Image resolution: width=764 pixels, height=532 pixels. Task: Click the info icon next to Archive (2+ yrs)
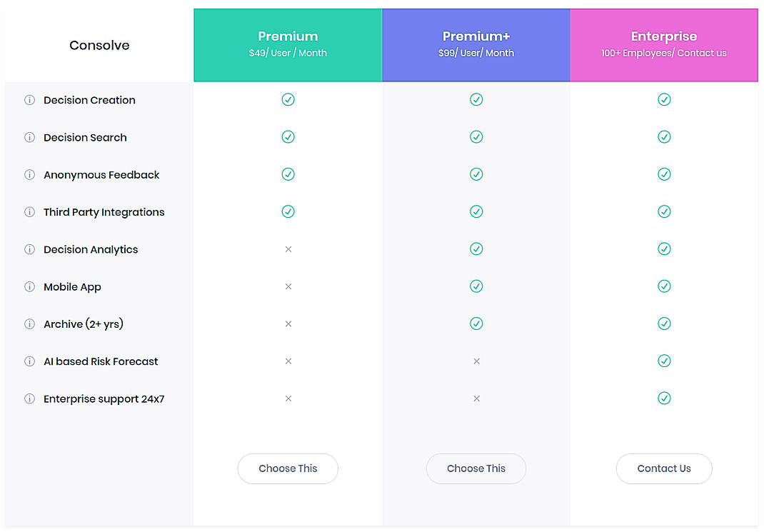29,323
